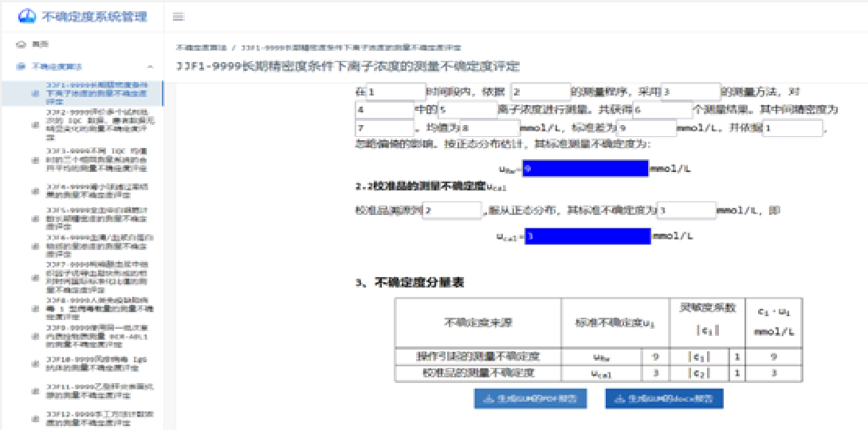
Task: Click the blue u_cal result field
Action: (x=587, y=236)
